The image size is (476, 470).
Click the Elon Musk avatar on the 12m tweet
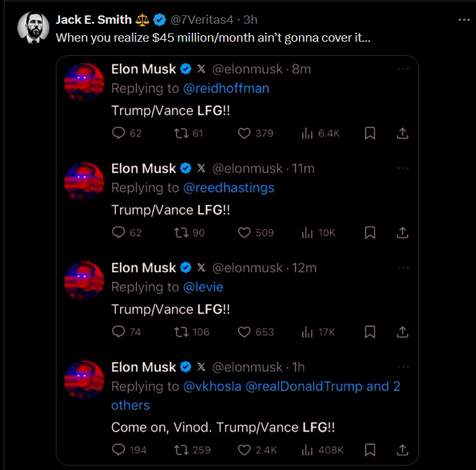coord(84,281)
